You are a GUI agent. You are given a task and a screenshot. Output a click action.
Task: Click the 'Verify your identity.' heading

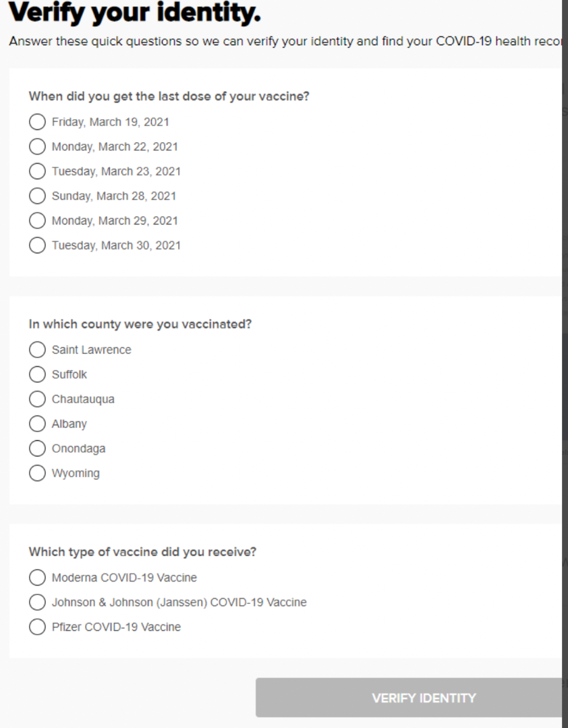(135, 12)
